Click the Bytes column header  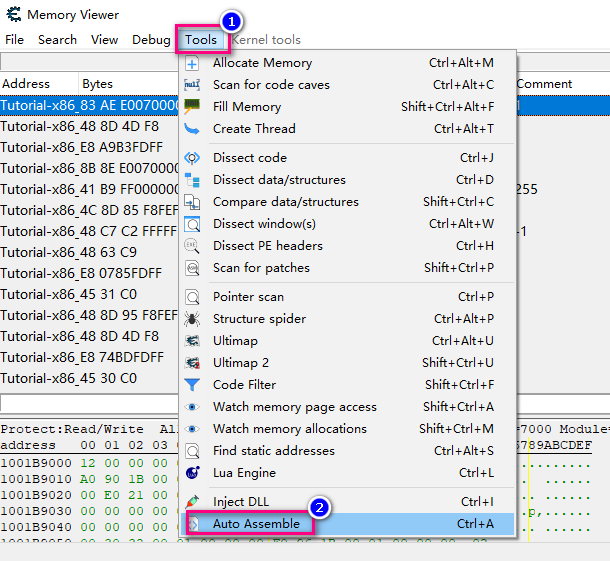(128, 84)
